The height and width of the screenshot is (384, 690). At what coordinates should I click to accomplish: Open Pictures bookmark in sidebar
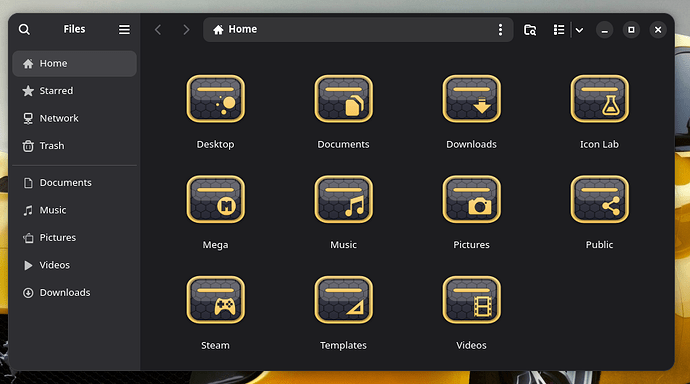coord(74,238)
